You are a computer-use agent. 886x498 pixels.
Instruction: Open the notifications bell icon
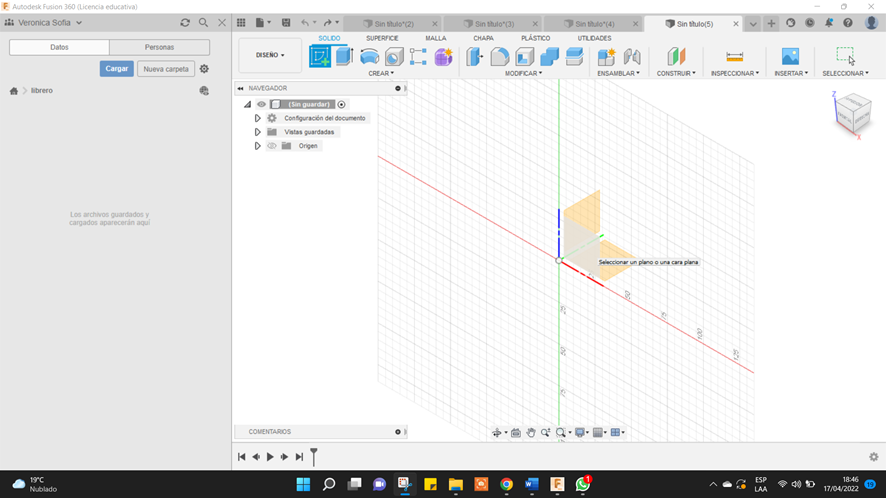point(828,23)
